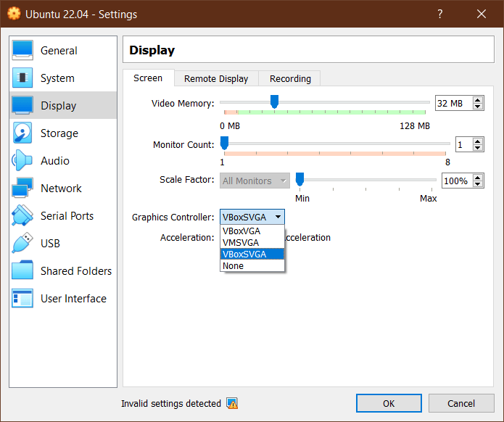Click the invalid settings warning icon

(232, 403)
